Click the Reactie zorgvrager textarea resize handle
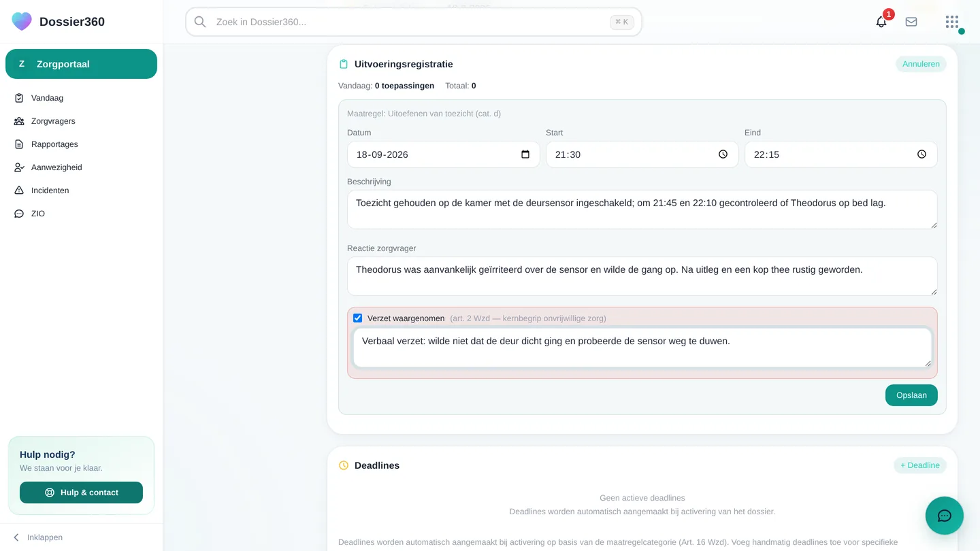The height and width of the screenshot is (551, 980). 934,292
